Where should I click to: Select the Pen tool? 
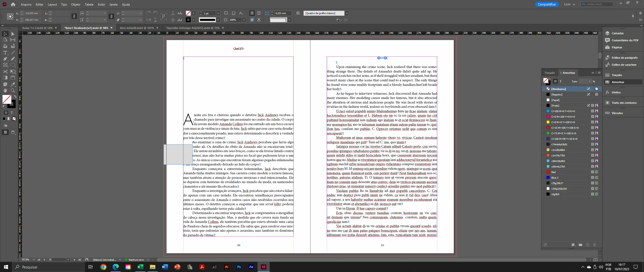(5, 59)
